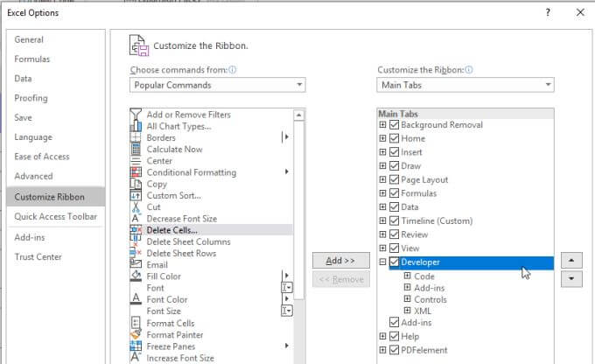
Task: Toggle the Page Layout tab checkbox
Action: [395, 179]
